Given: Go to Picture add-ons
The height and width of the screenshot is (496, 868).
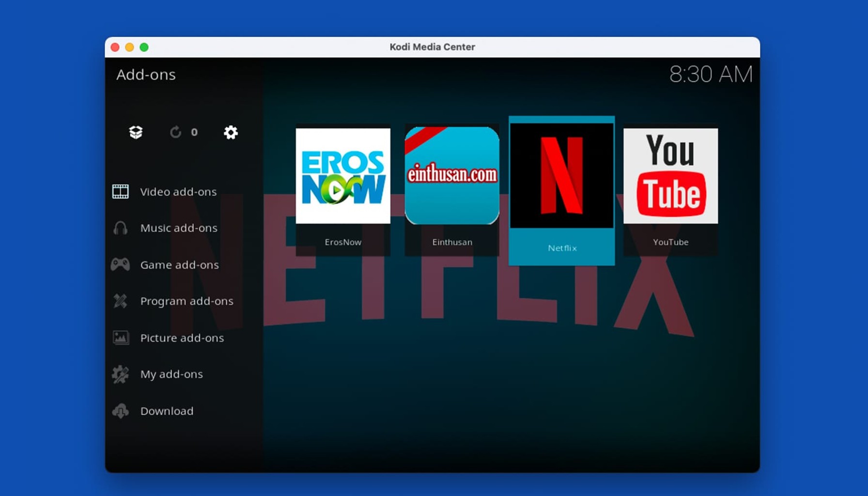Looking at the screenshot, I should [x=182, y=338].
